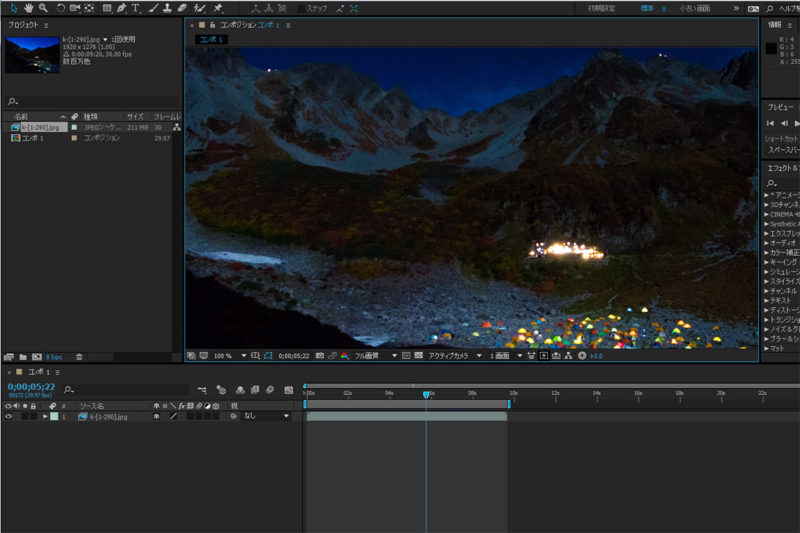Image resolution: width=800 pixels, height=533 pixels.
Task: Click the project search field
Action: (92, 101)
